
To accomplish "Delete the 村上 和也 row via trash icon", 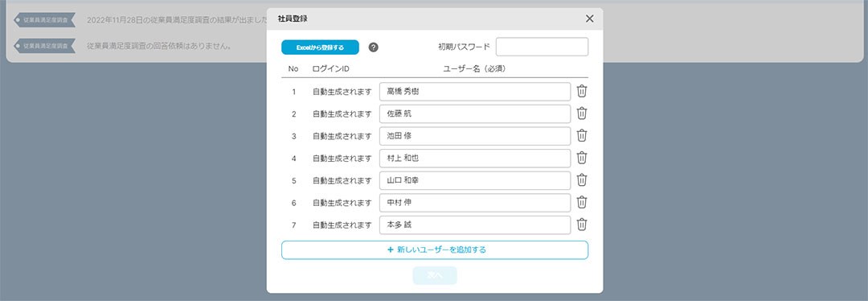I will coord(582,158).
